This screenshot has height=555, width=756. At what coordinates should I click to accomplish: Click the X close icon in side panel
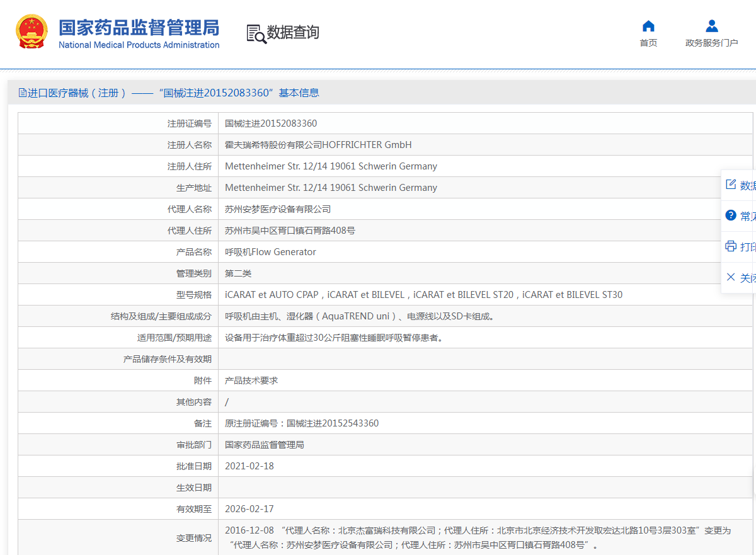tap(731, 277)
